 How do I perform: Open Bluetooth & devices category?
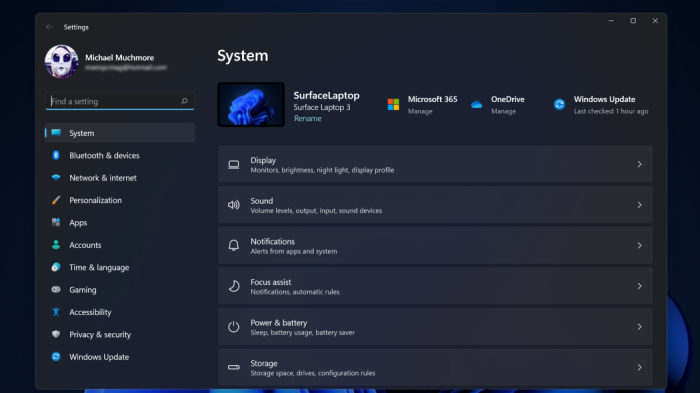pos(120,155)
